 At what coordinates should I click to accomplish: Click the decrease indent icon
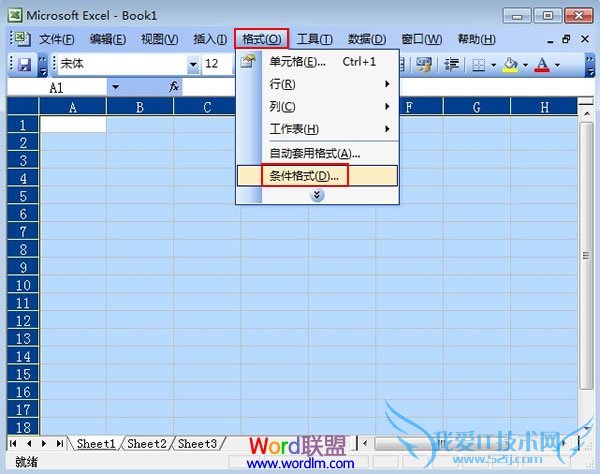click(452, 64)
